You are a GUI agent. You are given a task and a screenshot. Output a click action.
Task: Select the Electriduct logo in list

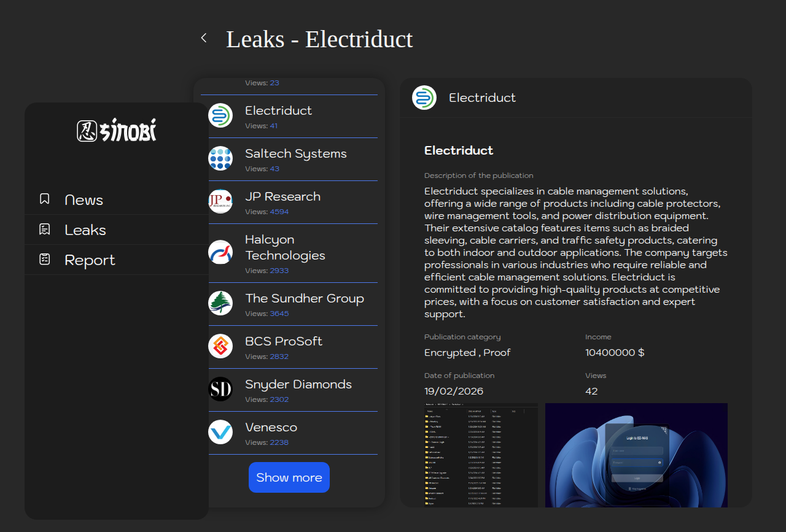[x=220, y=115]
